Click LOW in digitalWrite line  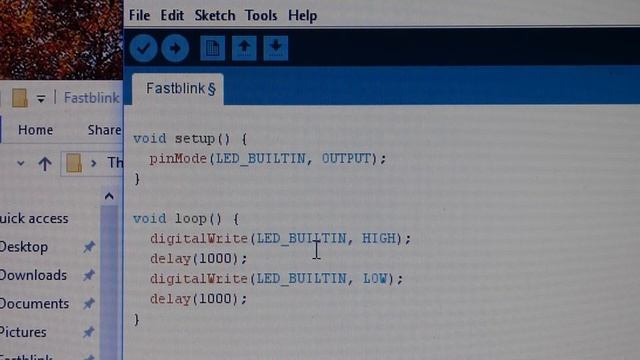pyautogui.click(x=375, y=278)
